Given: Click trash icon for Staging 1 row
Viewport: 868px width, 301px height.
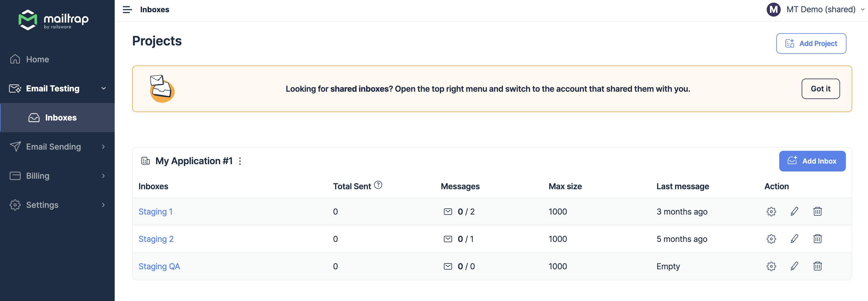Looking at the screenshot, I should pyautogui.click(x=817, y=212).
